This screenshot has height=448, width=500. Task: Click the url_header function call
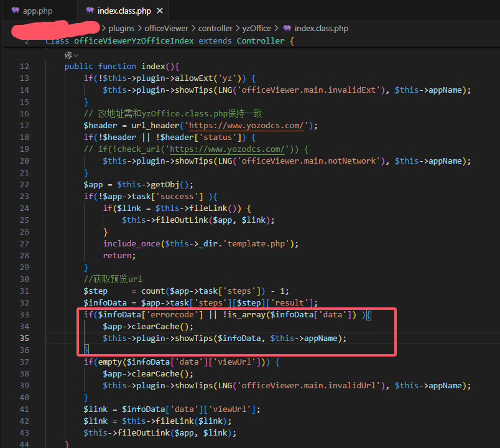[155, 126]
